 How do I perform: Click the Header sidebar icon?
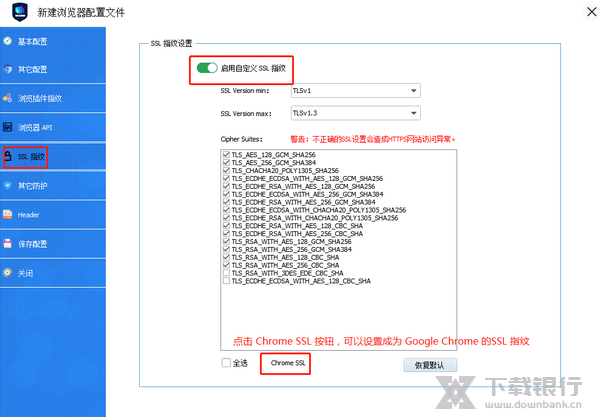[8, 214]
